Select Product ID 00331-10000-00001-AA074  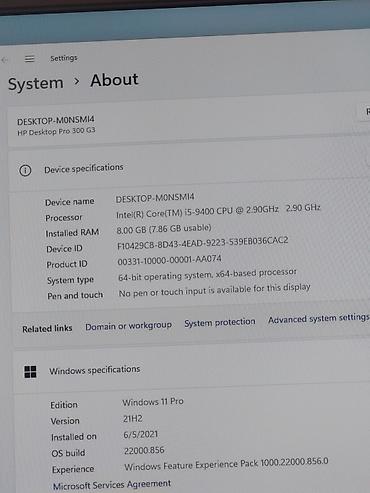(x=169, y=260)
